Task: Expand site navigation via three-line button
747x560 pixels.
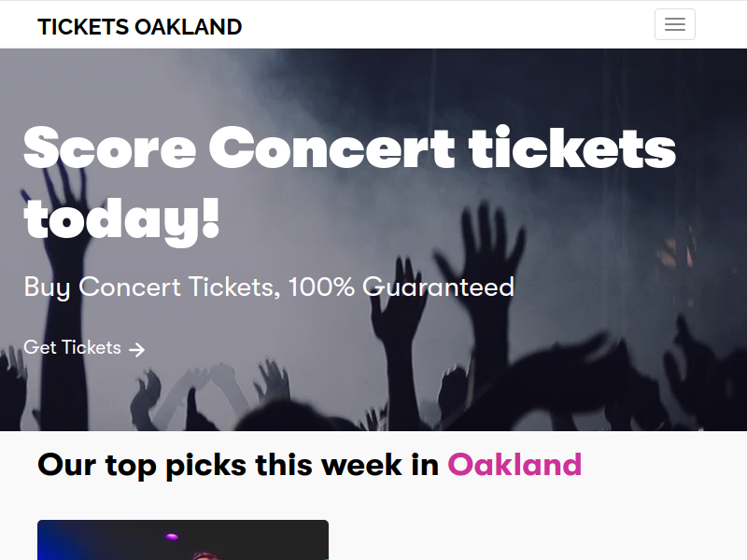Action: pos(674,24)
